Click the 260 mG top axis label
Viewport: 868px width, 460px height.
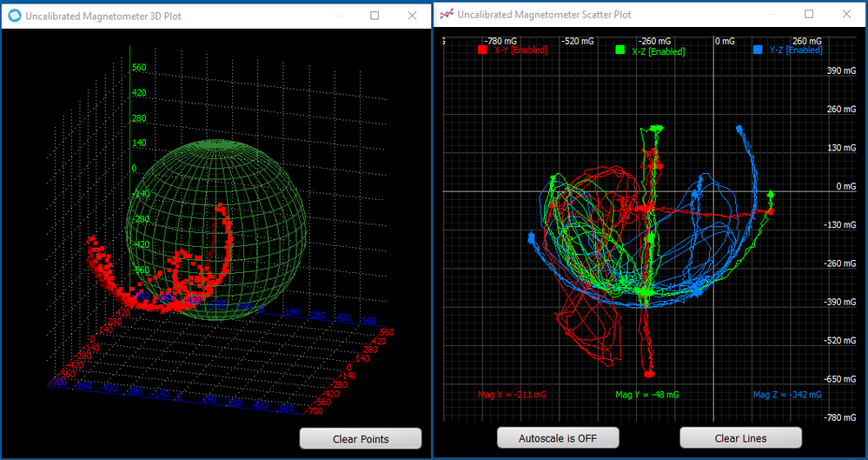(x=806, y=41)
